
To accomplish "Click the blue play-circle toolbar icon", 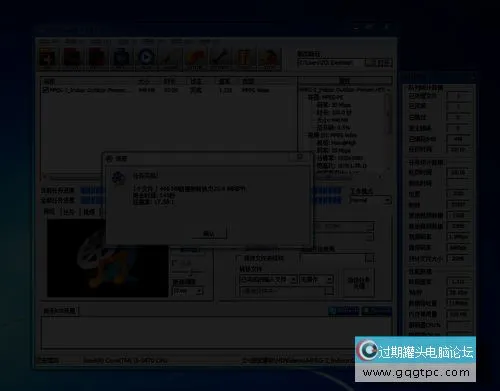I will click(146, 58).
